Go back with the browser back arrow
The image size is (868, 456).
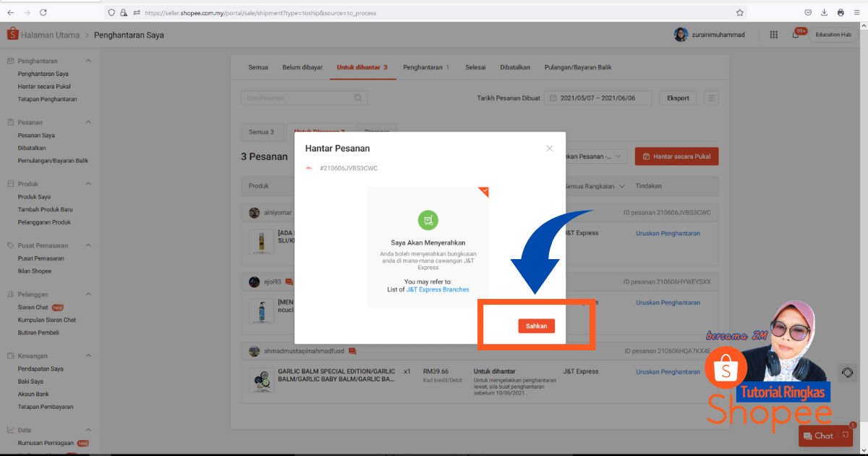pyautogui.click(x=10, y=12)
